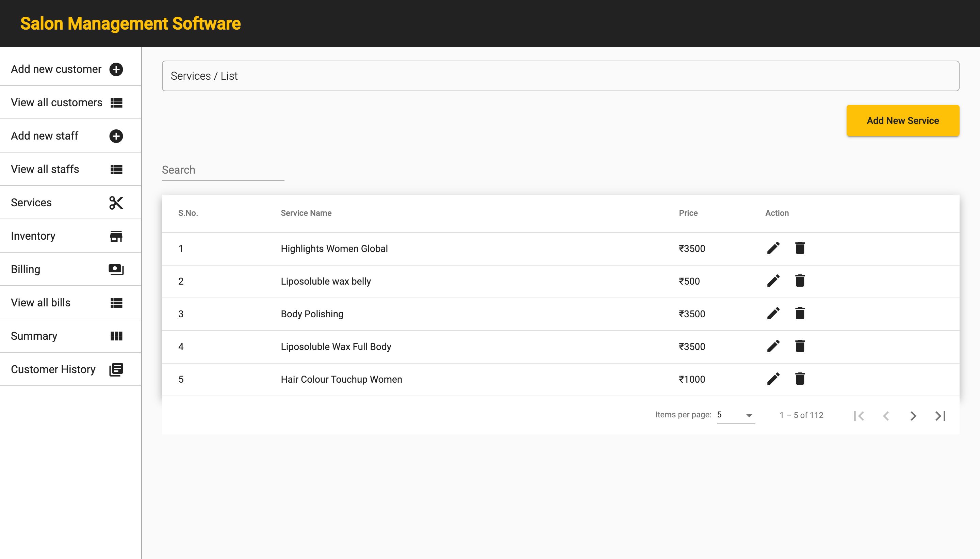Image resolution: width=980 pixels, height=559 pixels.
Task: Go to Summary in sidebar
Action: click(34, 336)
